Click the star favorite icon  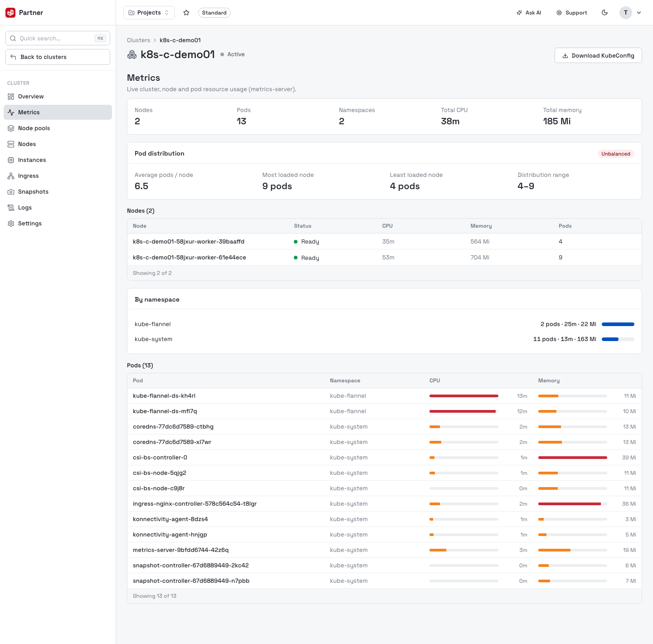tap(186, 13)
